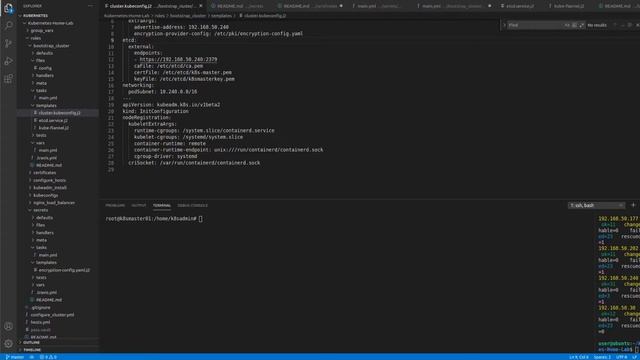The width and height of the screenshot is (640, 360).
Task: Open the Explorer view in activity bar
Action: (8, 8)
